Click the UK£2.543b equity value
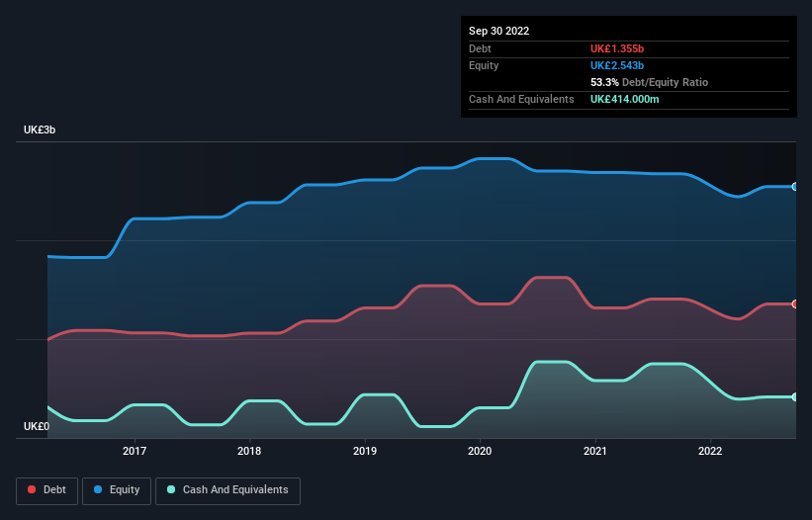The width and height of the screenshot is (812, 520). pyautogui.click(x=617, y=65)
